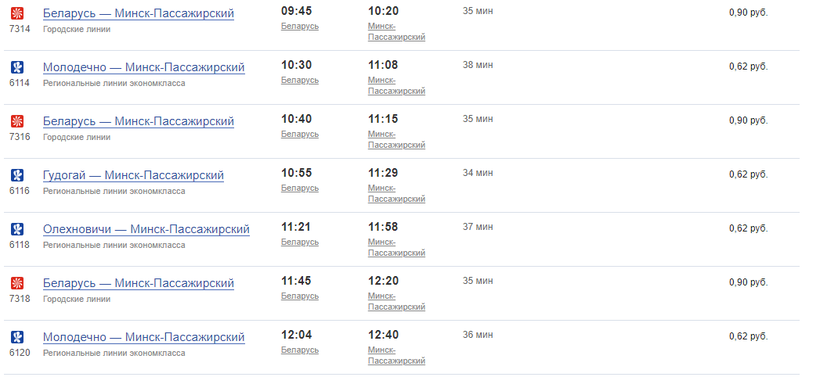Click the 0,90 руб. price for train 7318
This screenshot has width=820, height=377.
(748, 282)
